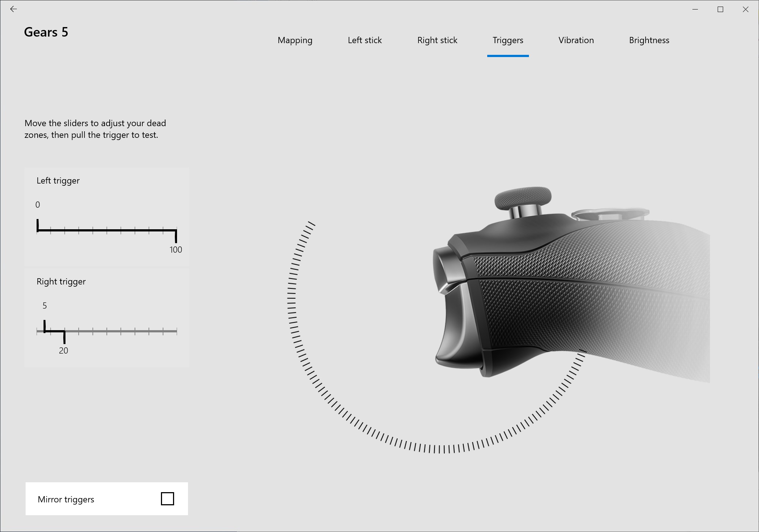Click the dead zone instruction text
This screenshot has height=532, width=759.
[95, 129]
